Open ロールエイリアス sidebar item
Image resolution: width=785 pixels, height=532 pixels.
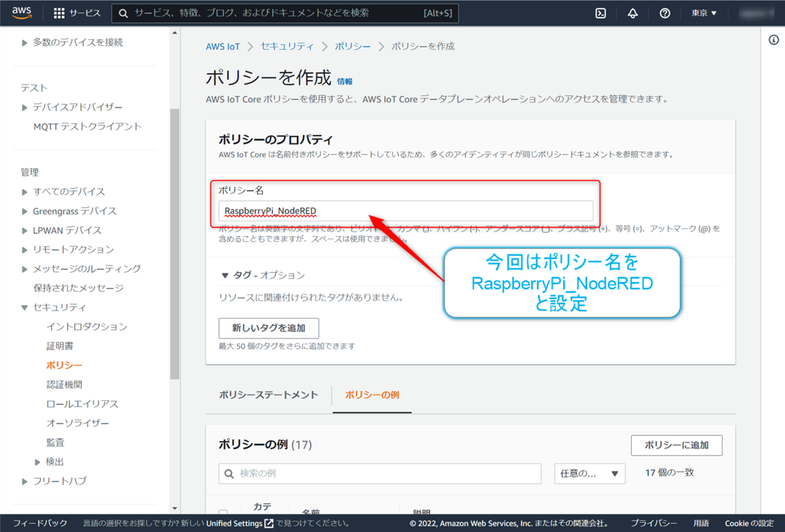pos(82,404)
